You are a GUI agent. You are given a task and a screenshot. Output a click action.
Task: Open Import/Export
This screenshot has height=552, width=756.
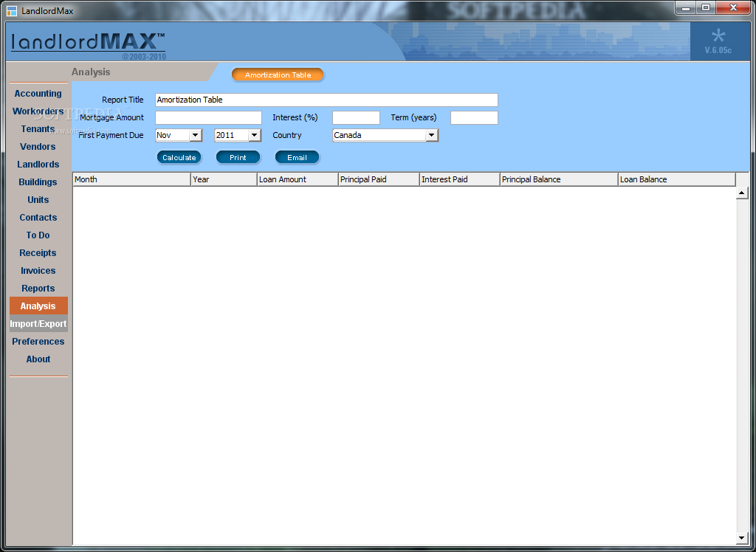click(x=38, y=324)
